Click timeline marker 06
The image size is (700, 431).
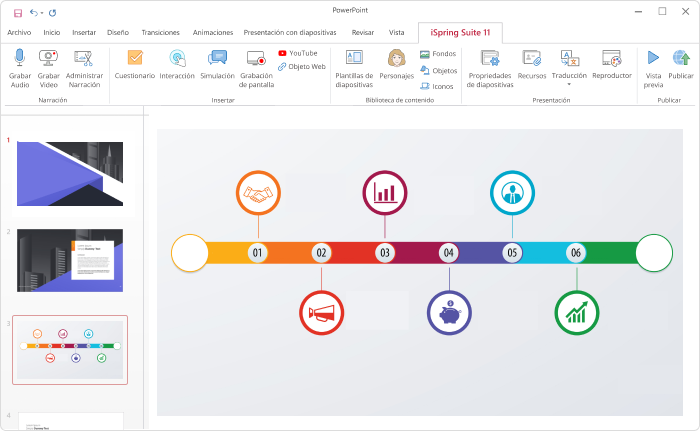click(576, 253)
